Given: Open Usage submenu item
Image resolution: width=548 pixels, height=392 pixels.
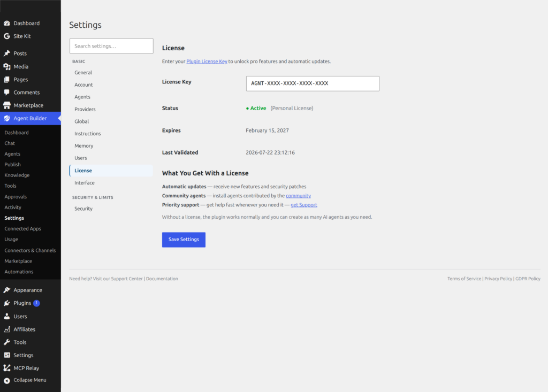Looking at the screenshot, I should [11, 240].
